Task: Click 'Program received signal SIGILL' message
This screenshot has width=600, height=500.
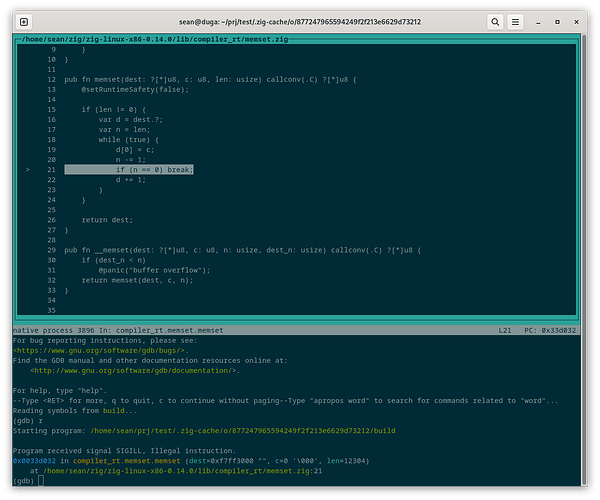Action: tap(124, 451)
